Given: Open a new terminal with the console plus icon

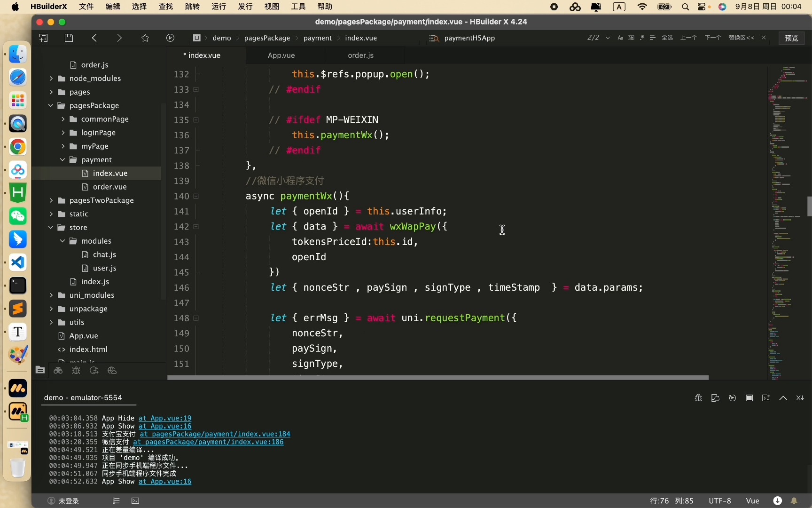Looking at the screenshot, I should point(766,398).
